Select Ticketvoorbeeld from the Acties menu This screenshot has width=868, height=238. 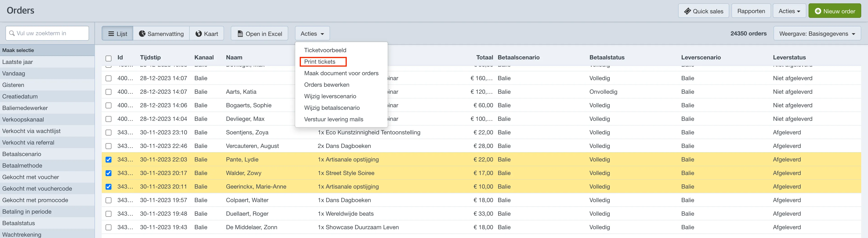pyautogui.click(x=325, y=50)
